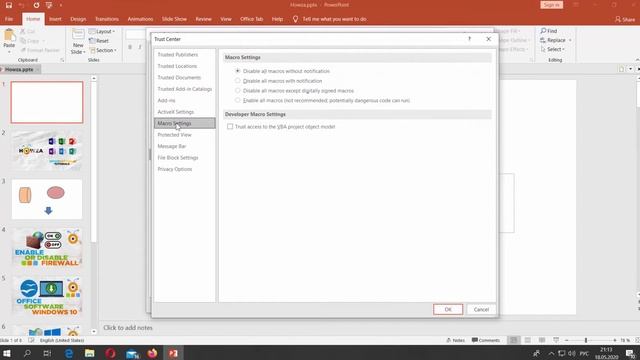Screen dimensions: 640x360
Task: Start Slide Show from status bar icon
Action: (556, 340)
